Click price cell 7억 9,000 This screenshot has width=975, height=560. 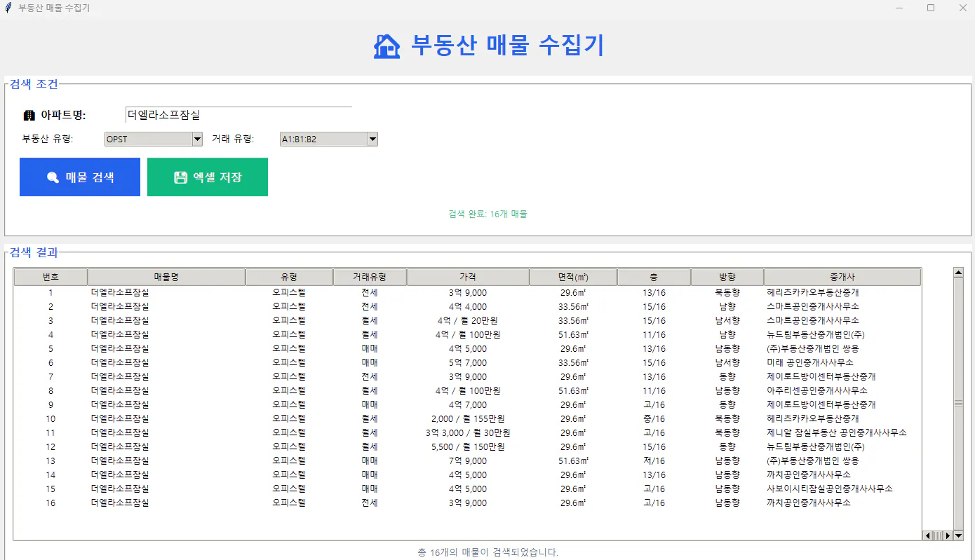[468, 460]
